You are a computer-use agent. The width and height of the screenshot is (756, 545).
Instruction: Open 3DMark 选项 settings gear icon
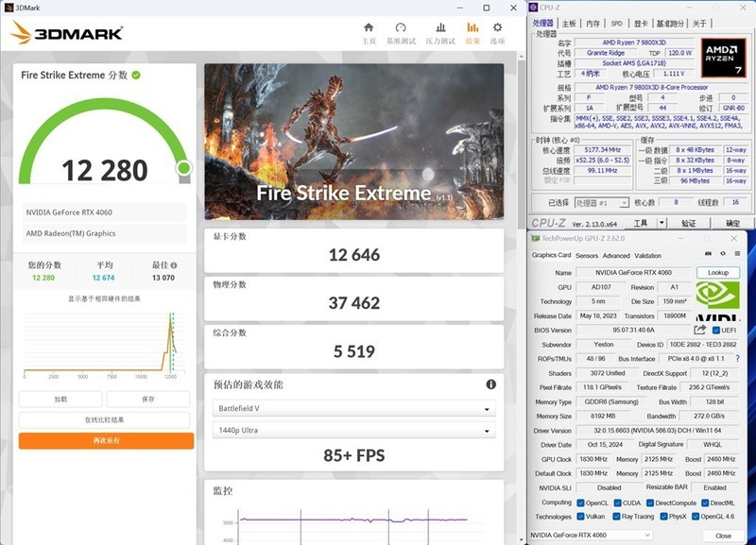coord(496,27)
